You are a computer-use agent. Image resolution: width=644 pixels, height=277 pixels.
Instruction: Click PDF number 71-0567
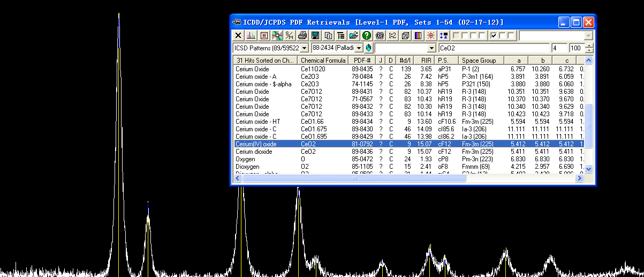point(362,99)
